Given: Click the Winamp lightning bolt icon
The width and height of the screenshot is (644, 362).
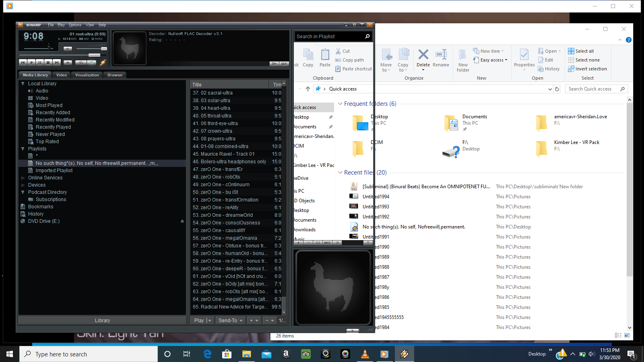Looking at the screenshot, I should (x=103, y=62).
